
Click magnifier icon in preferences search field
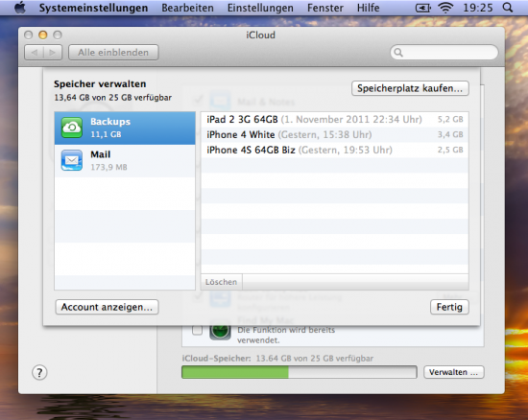coord(398,53)
